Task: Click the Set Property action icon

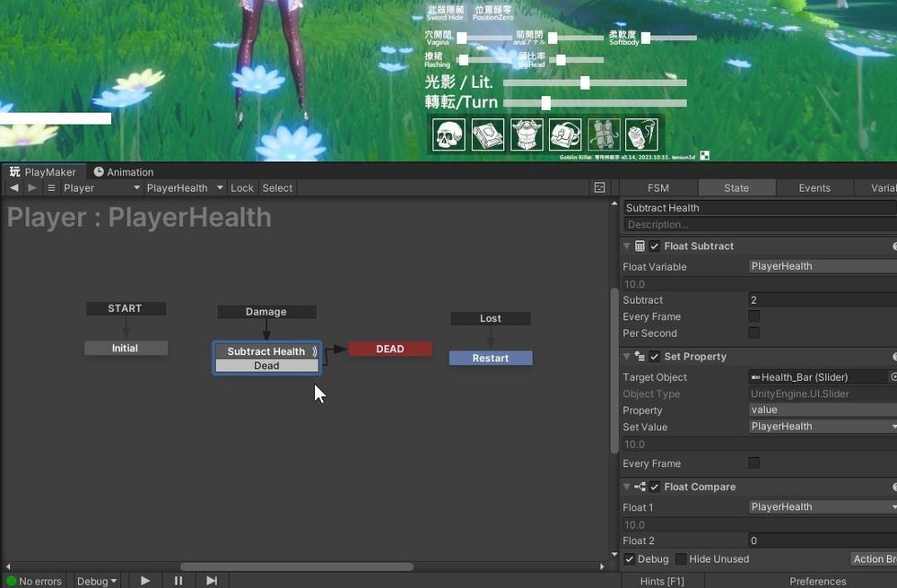Action: pyautogui.click(x=640, y=356)
